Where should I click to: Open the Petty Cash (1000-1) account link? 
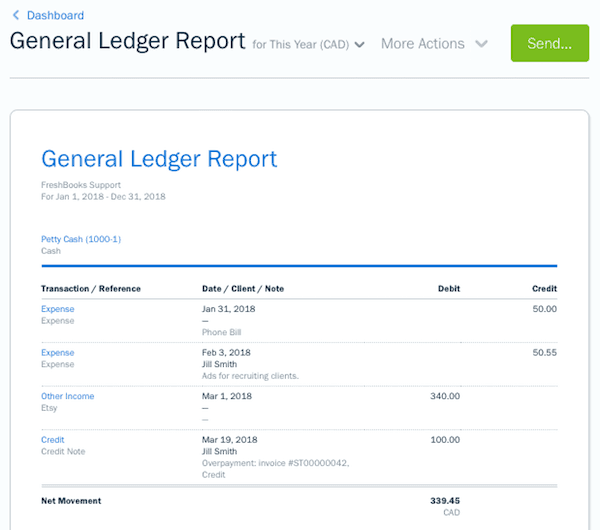pyautogui.click(x=81, y=239)
